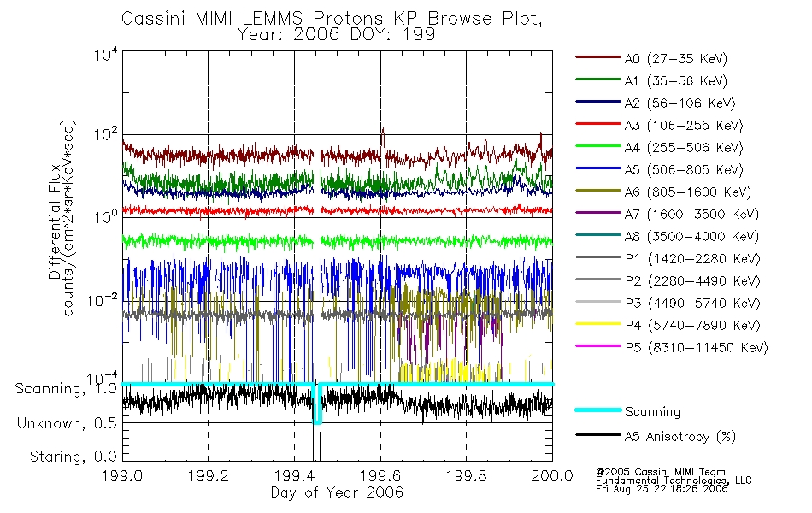Viewport: 812px width, 513px height.
Task: Click the 10^0 y-axis tick label
Action: tap(106, 216)
